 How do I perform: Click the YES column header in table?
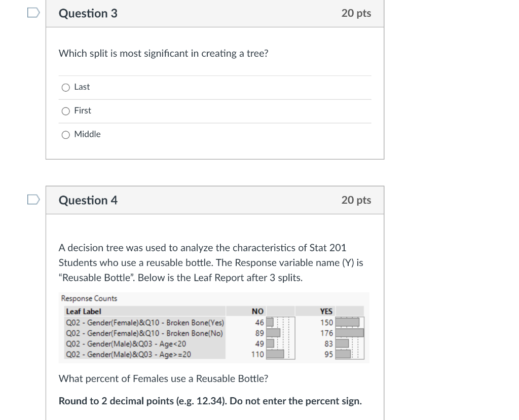[x=326, y=312]
